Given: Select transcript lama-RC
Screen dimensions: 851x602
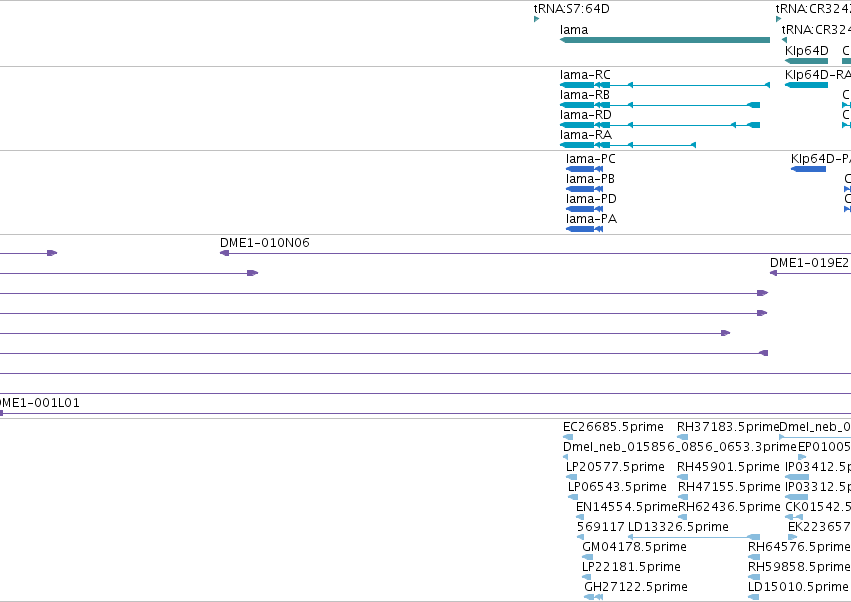Looking at the screenshot, I should [585, 75].
